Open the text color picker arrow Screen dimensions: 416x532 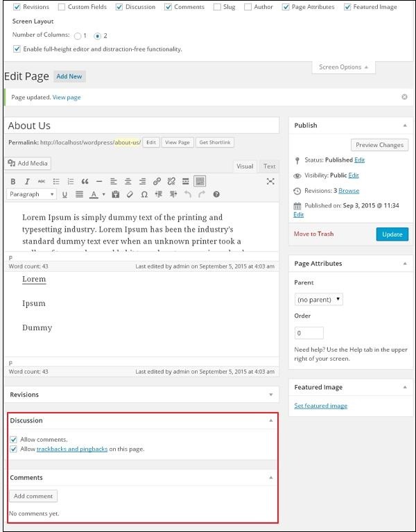point(104,195)
